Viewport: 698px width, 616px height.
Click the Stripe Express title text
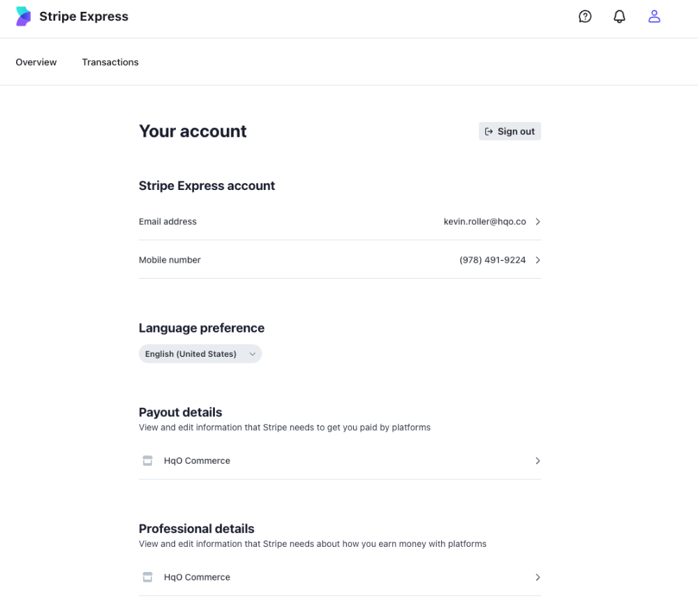(x=84, y=17)
